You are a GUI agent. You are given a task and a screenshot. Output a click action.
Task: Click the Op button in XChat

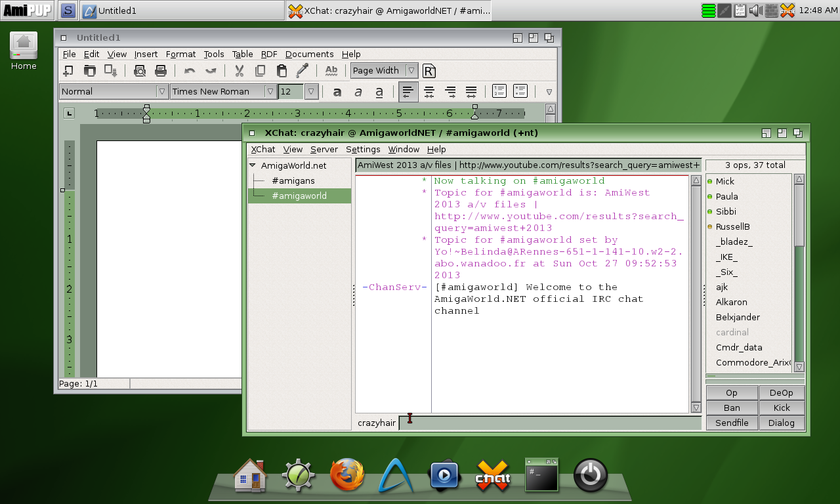(732, 393)
